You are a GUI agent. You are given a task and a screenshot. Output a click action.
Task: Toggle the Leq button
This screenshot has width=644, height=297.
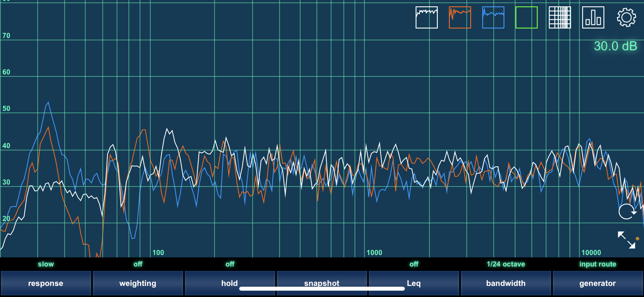pos(414,283)
